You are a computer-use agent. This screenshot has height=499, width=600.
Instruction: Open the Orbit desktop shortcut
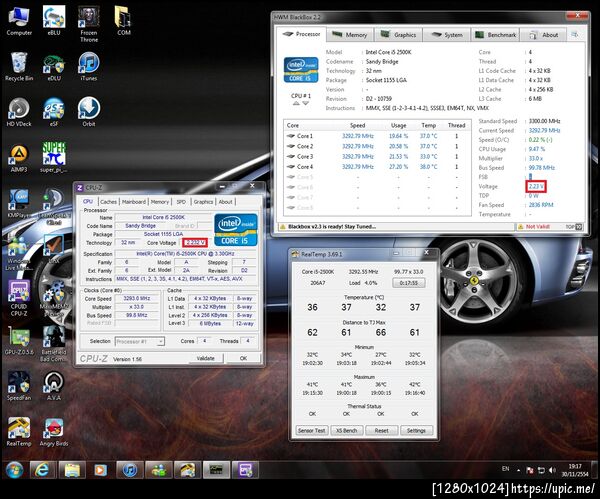89,112
